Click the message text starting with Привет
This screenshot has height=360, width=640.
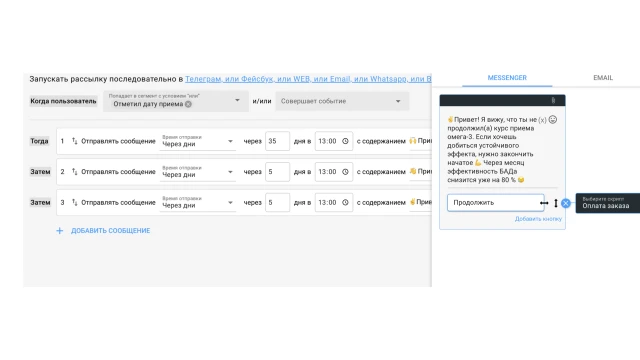(x=491, y=150)
